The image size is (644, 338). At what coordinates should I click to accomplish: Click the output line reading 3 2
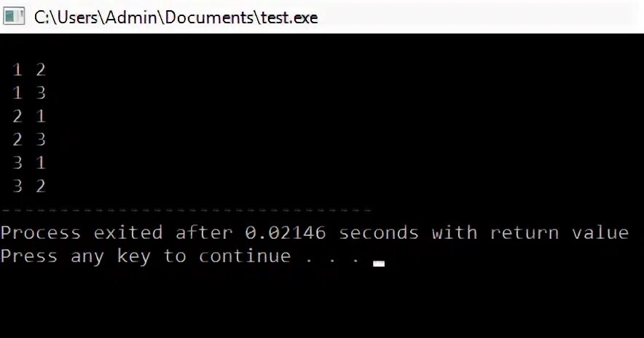[28, 186]
